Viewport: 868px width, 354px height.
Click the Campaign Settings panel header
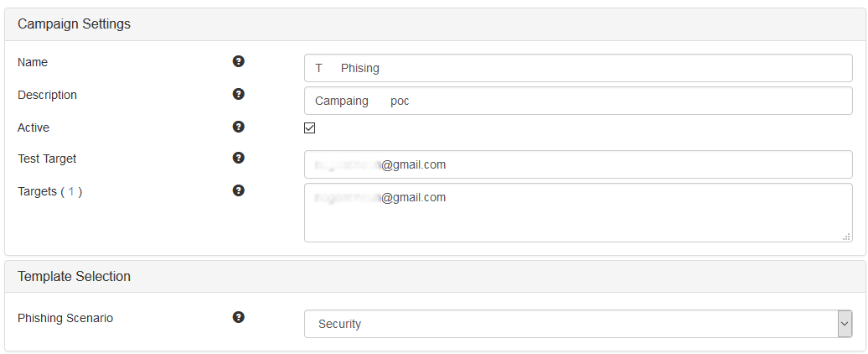coord(74,24)
